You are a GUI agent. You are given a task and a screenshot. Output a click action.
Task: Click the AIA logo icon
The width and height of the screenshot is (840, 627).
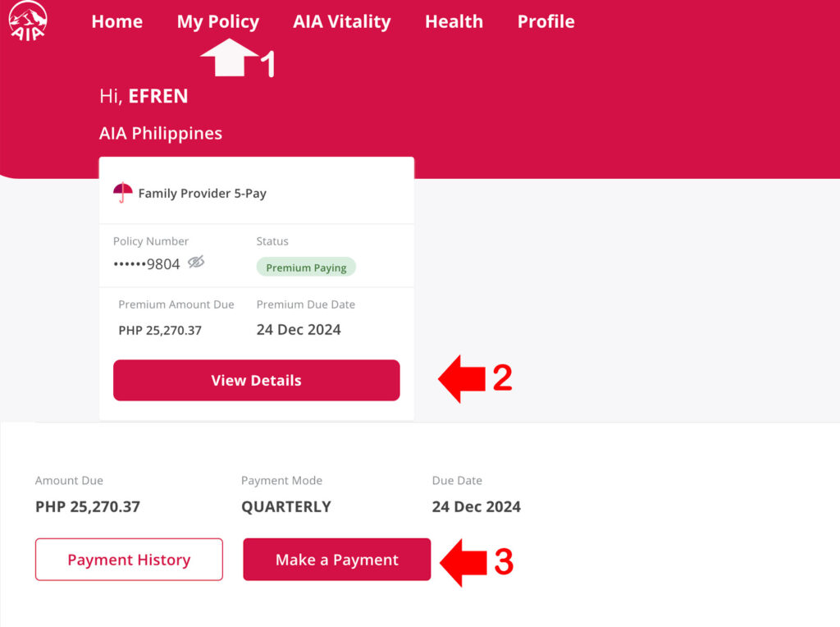(27, 21)
